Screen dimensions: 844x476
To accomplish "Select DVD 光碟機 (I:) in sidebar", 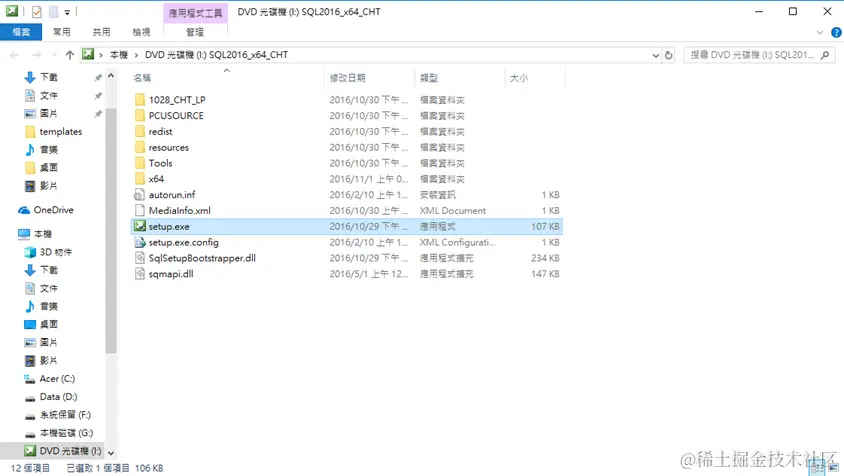I will click(62, 451).
